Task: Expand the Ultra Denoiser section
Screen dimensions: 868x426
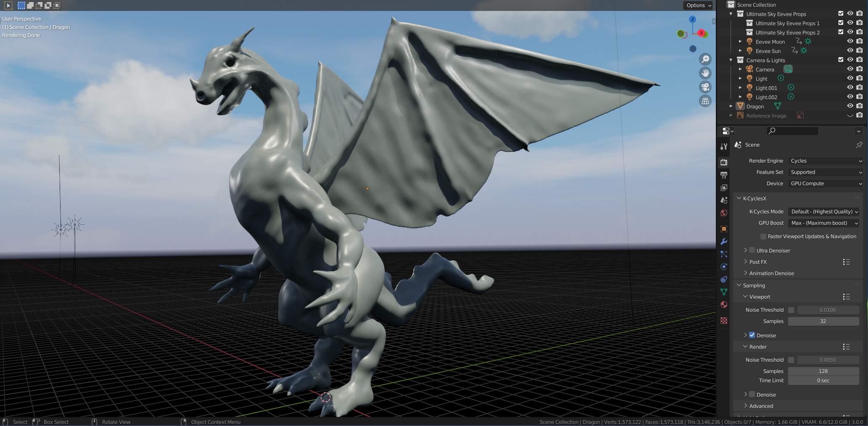Action: (x=746, y=250)
